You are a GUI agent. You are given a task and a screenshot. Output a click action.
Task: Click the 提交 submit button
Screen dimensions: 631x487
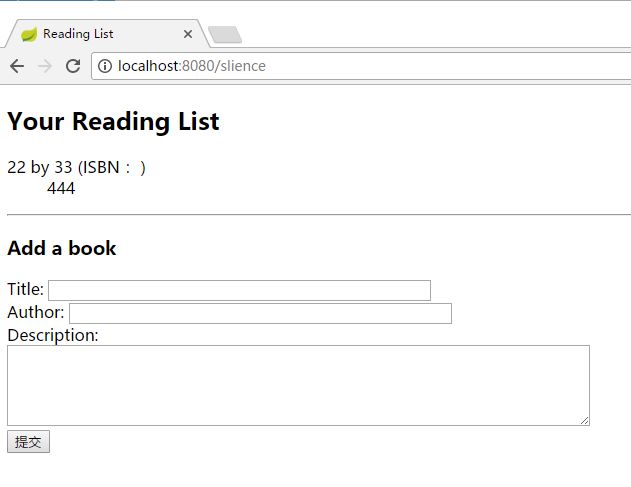coord(28,442)
